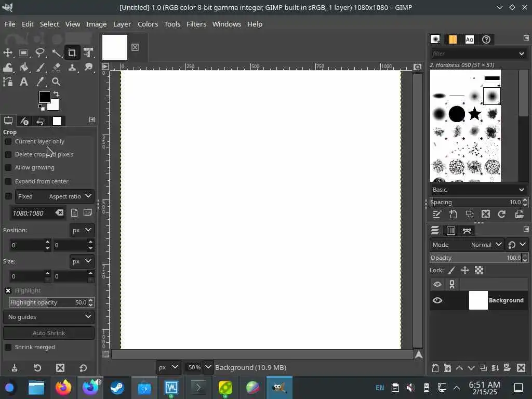This screenshot has width=532, height=399.
Task: Select the Fuzzy Select magic wand tool
Action: click(56, 52)
